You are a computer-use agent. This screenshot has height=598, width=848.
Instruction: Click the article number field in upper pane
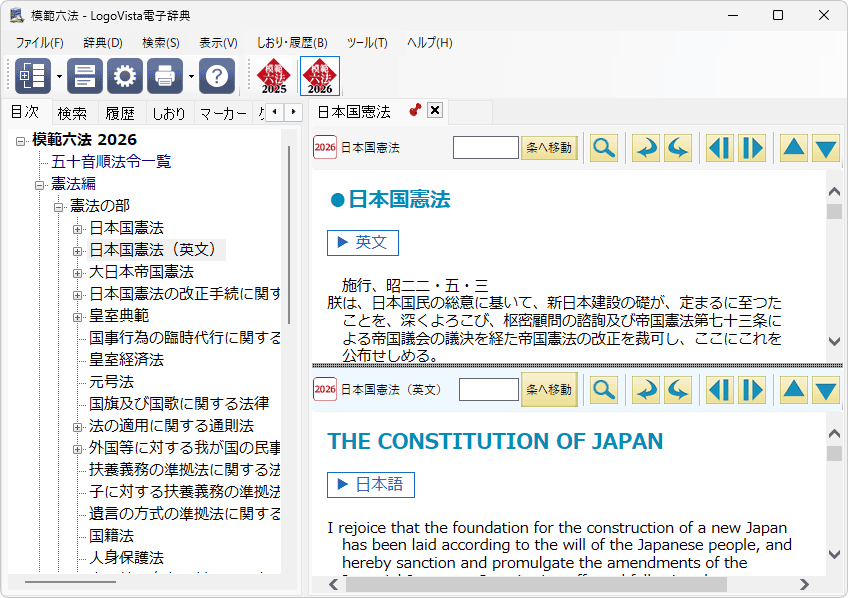(485, 148)
